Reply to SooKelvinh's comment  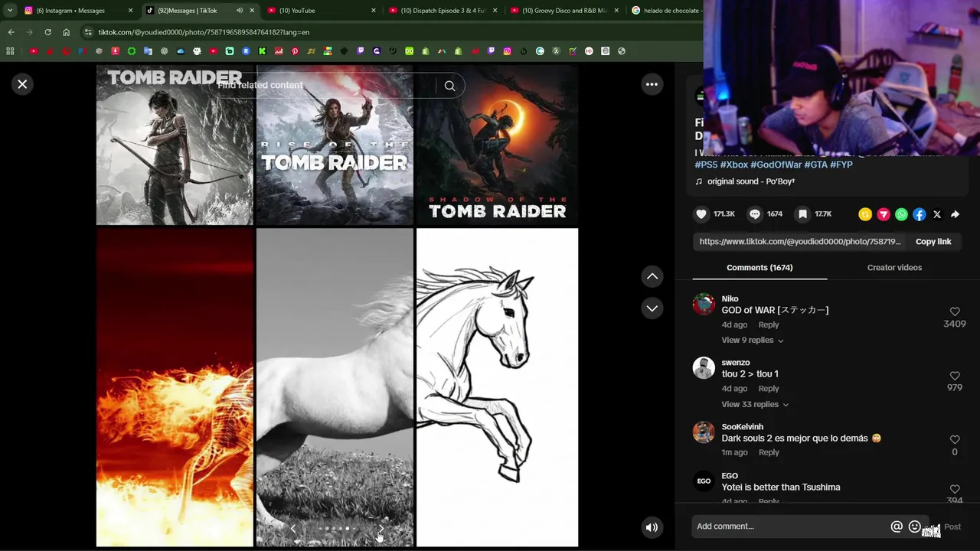click(769, 452)
